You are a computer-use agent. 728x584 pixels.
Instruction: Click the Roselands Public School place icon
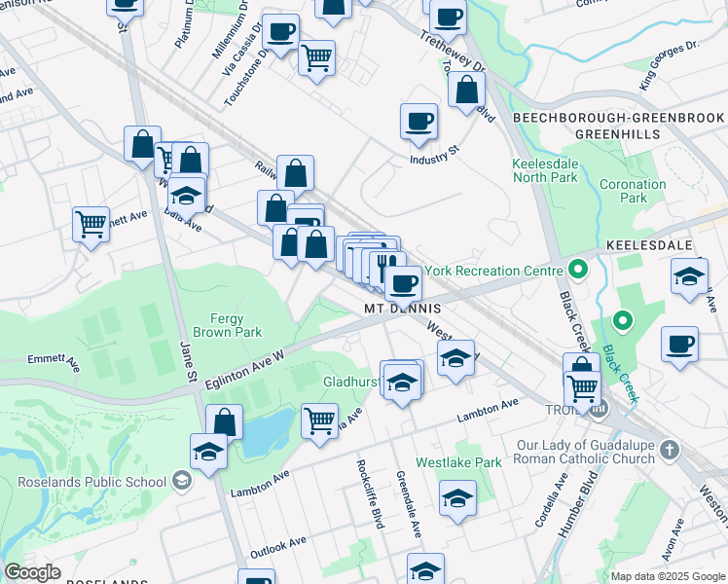point(182,482)
